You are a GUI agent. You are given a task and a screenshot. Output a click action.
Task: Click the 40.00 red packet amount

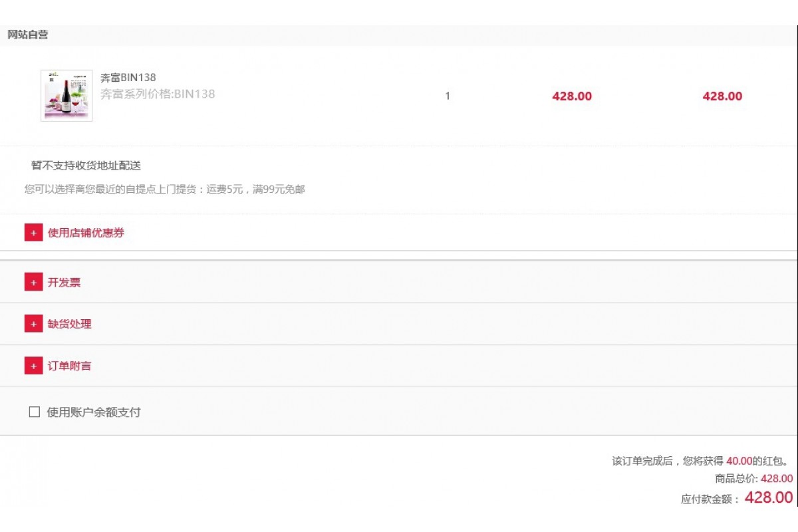pos(739,461)
